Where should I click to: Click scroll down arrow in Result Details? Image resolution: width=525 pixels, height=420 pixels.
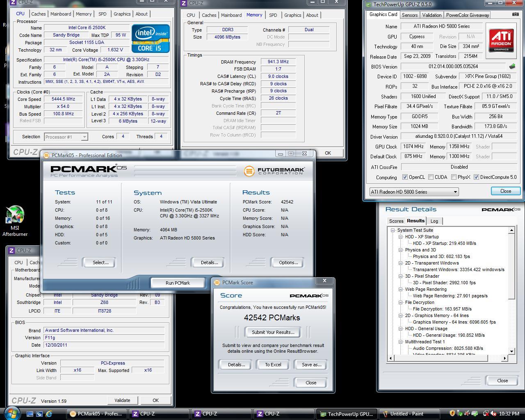511,352
